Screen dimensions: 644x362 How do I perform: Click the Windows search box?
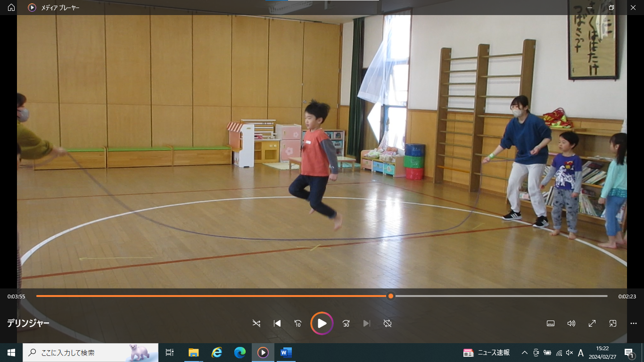91,353
